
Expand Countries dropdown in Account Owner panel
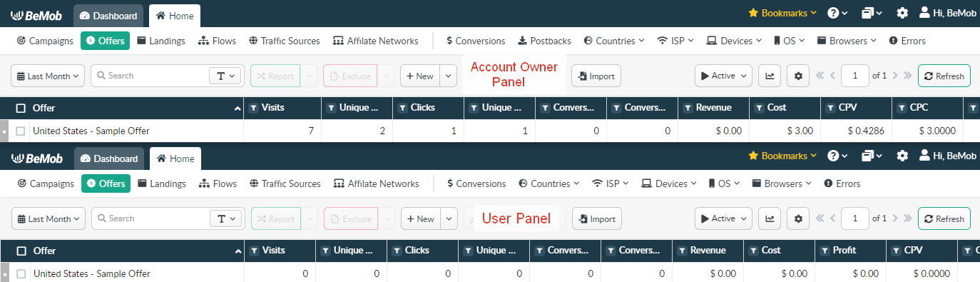(614, 41)
